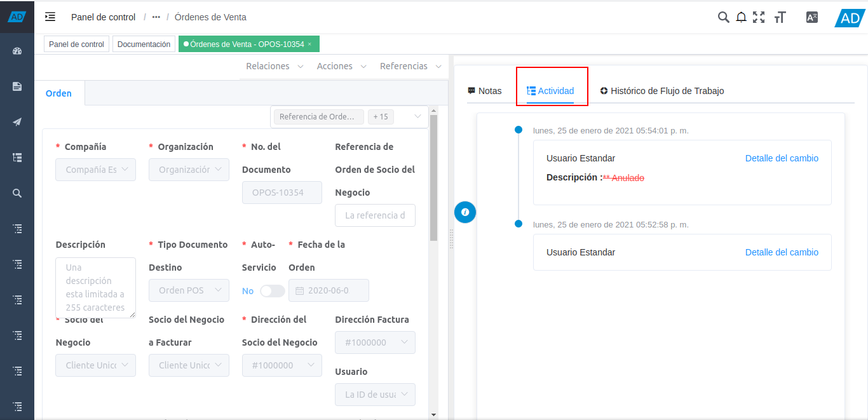This screenshot has height=420, width=868.
Task: Click the AD logo in sidebar corner
Action: (17, 17)
